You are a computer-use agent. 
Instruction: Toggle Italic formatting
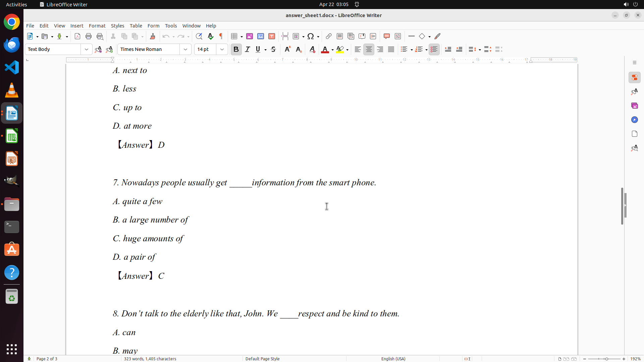(248, 49)
